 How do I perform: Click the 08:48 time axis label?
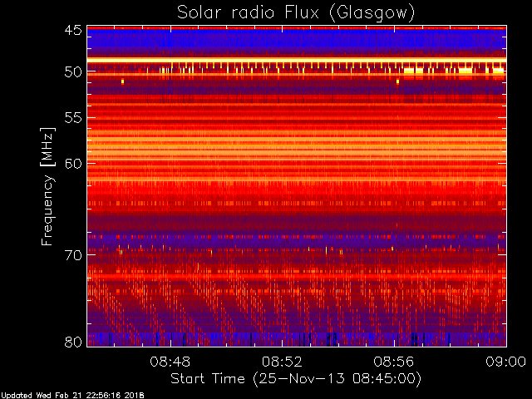coord(170,362)
